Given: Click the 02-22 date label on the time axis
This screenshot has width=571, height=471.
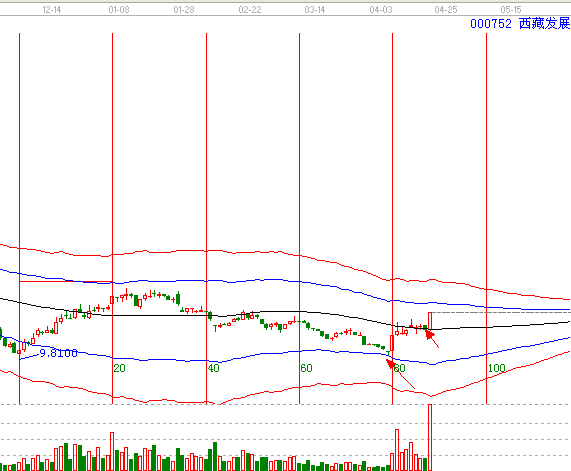Looking at the screenshot, I should pyautogui.click(x=250, y=10).
